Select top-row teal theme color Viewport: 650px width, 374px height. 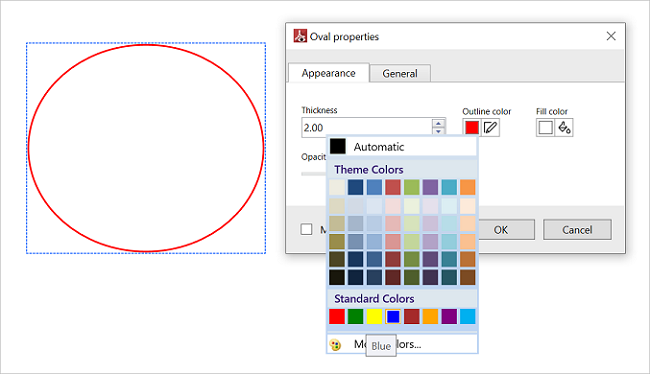click(x=449, y=187)
